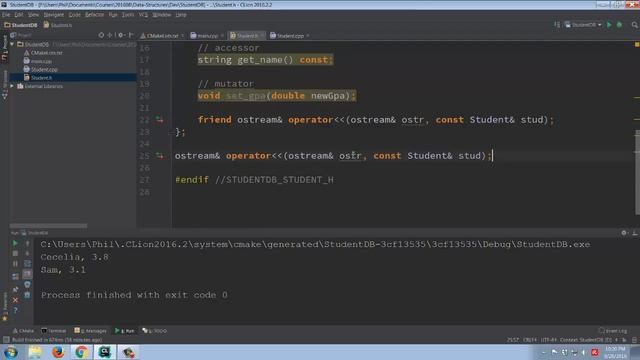The image size is (640, 360).
Task: Open the VCS menu
Action: coord(143,15)
